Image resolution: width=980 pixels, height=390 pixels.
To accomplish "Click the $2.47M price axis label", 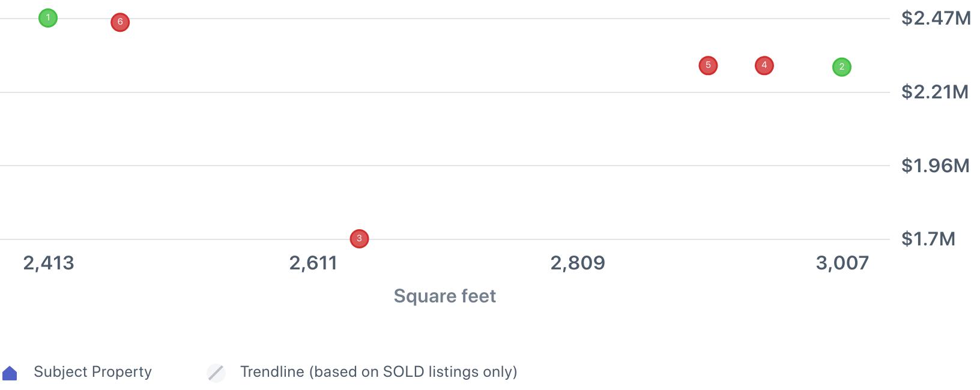I will 936,19.
